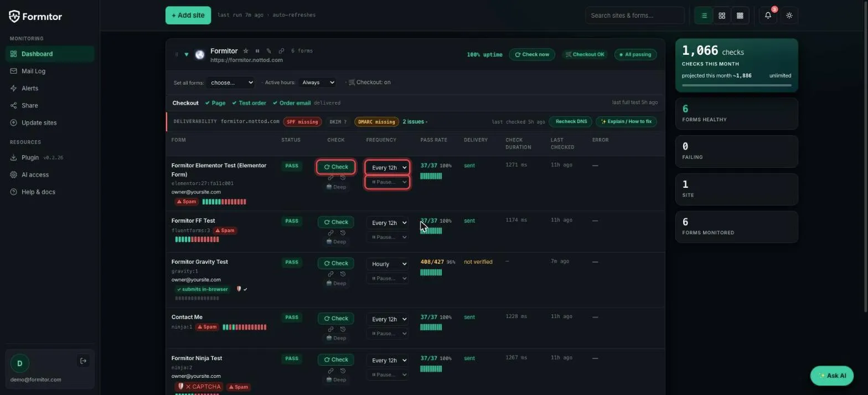Click the Formitor site globe avatar

pyautogui.click(x=200, y=54)
